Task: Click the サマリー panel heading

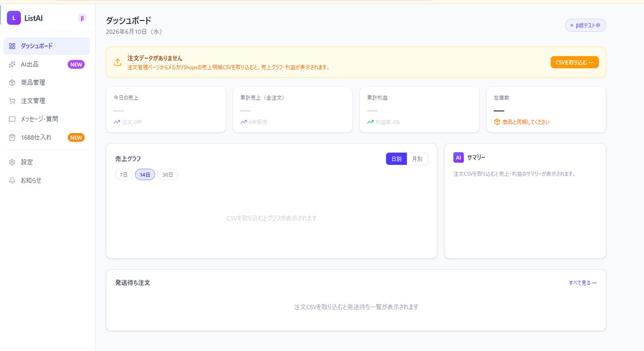Action: click(x=476, y=158)
